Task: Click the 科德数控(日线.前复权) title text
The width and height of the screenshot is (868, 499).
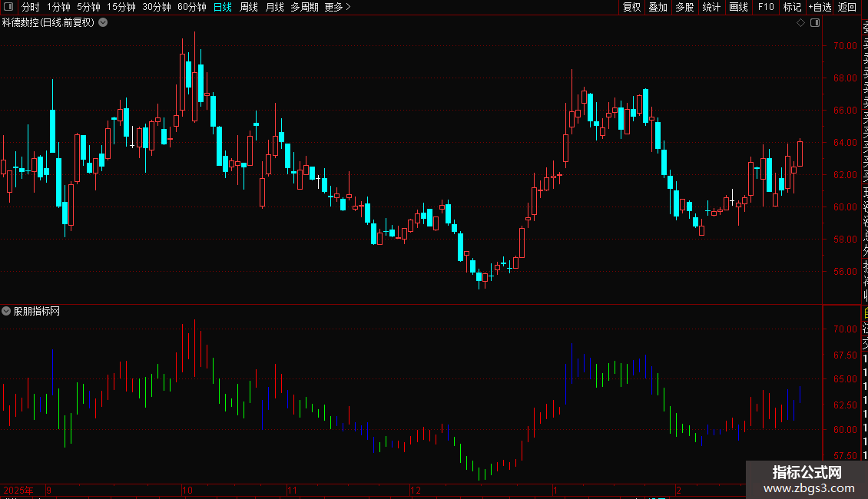Action: pyautogui.click(x=48, y=23)
